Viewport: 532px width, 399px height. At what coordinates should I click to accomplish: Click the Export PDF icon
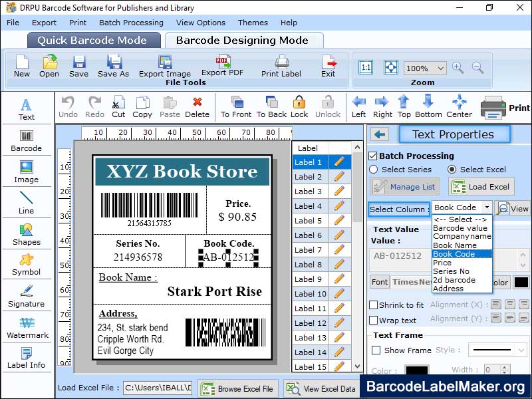[x=222, y=65]
